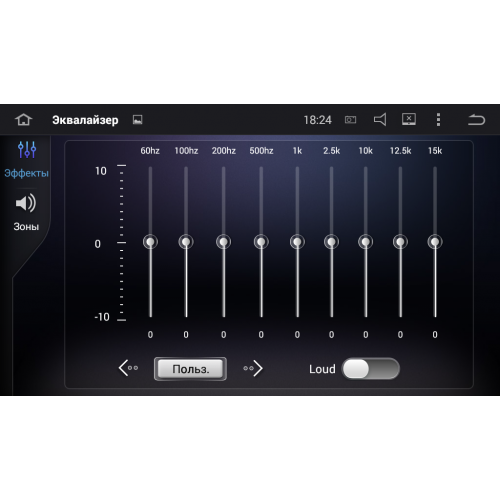Viewport: 500px width, 500px height.
Task: Open the three-dot overflow menu
Action: point(438,120)
